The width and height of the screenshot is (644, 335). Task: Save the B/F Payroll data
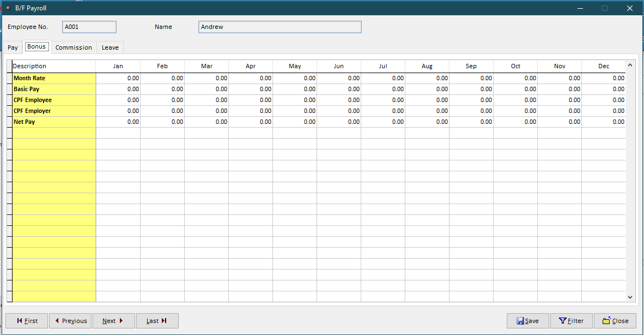tap(527, 321)
